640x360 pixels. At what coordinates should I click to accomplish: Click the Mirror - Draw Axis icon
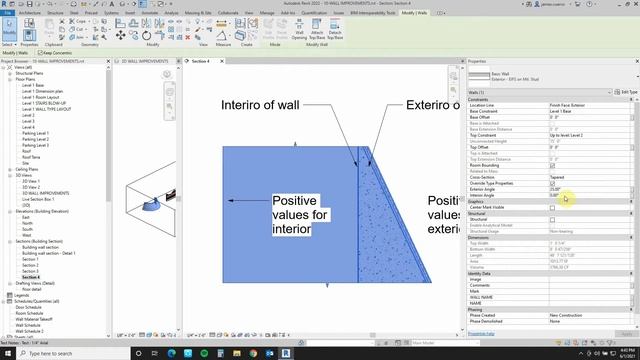159,23
